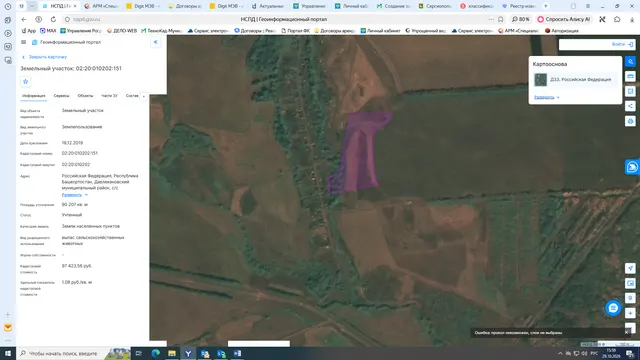This screenshot has width=640, height=360.
Task: Show hidden system tray icons
Action: (x=560, y=353)
